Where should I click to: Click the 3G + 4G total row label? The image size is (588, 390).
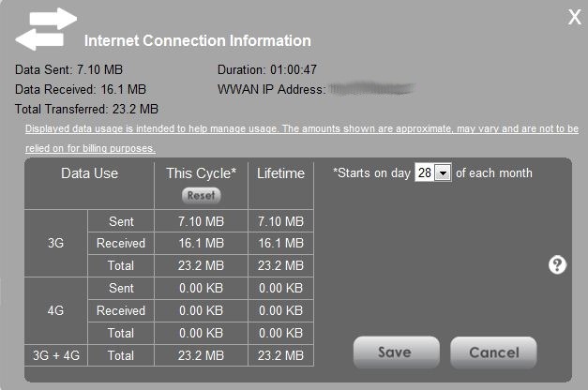click(55, 355)
